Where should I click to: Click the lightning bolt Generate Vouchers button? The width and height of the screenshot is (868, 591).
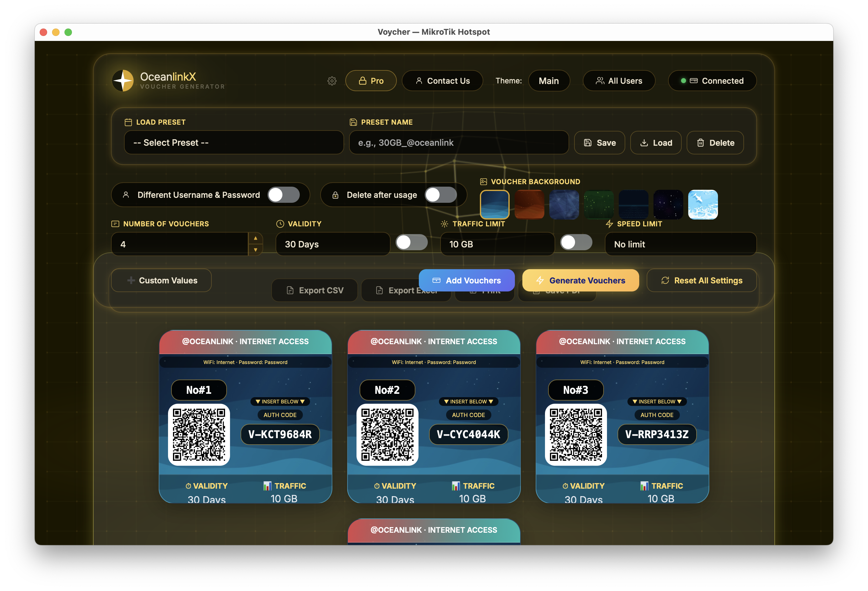click(x=580, y=281)
